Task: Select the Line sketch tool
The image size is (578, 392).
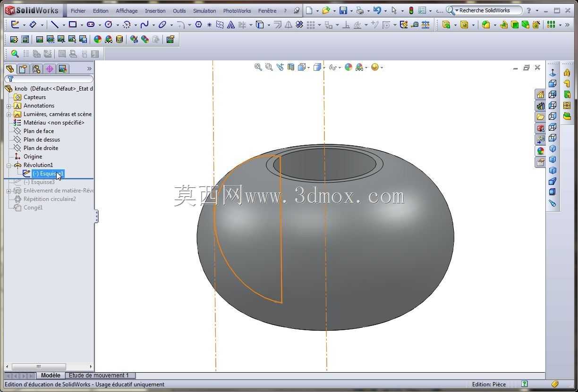Action: pos(55,25)
